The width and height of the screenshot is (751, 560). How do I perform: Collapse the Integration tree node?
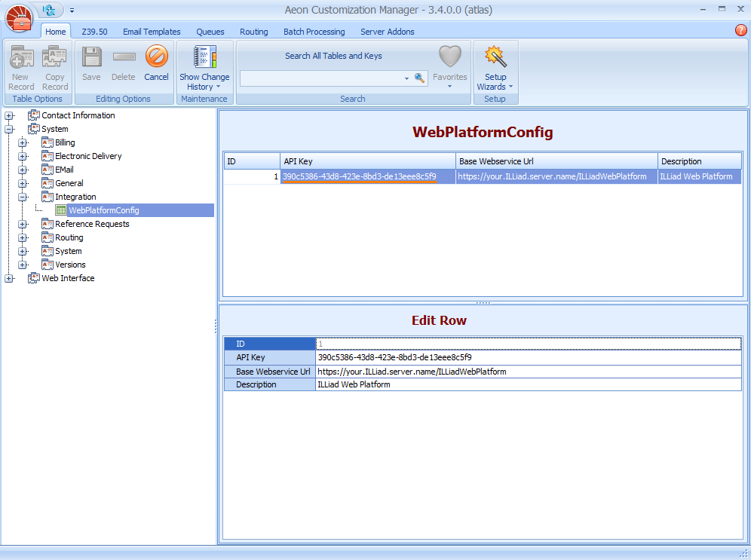[x=23, y=197]
